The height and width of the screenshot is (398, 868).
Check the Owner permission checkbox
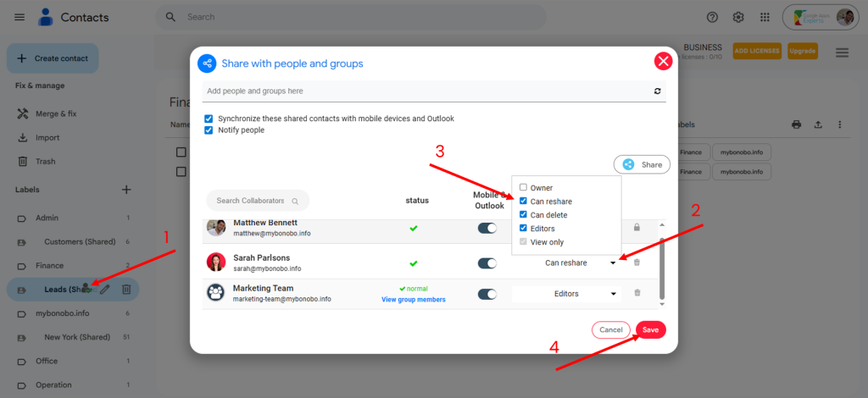point(523,188)
